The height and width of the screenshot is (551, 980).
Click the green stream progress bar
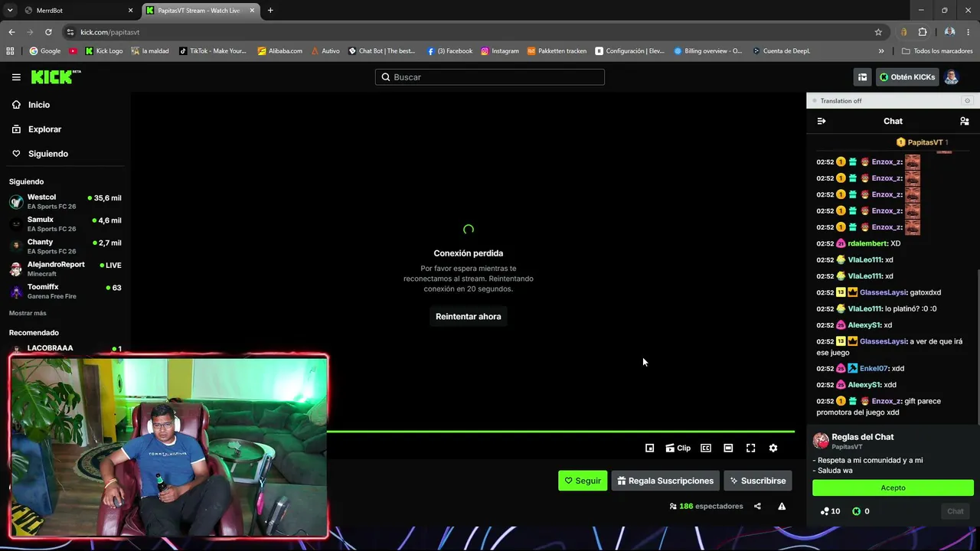[x=560, y=432]
